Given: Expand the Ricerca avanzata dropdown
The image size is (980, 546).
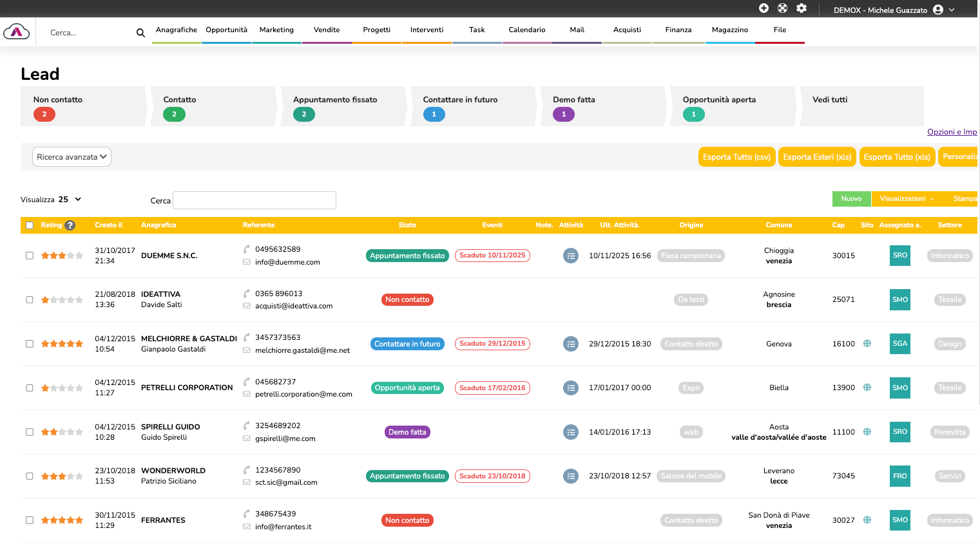Looking at the screenshot, I should 72,157.
